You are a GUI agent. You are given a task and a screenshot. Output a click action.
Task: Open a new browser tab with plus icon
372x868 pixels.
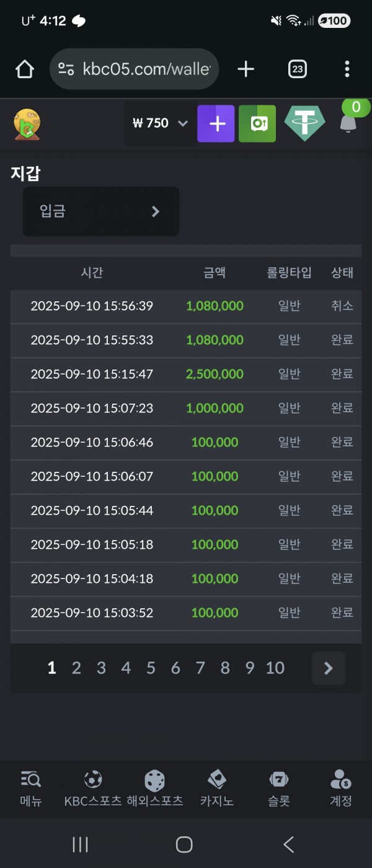[246, 69]
